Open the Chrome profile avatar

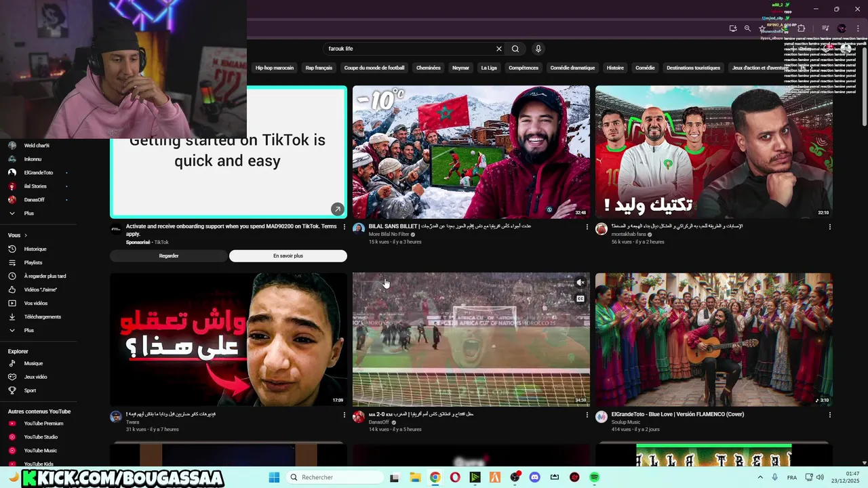pos(842,28)
